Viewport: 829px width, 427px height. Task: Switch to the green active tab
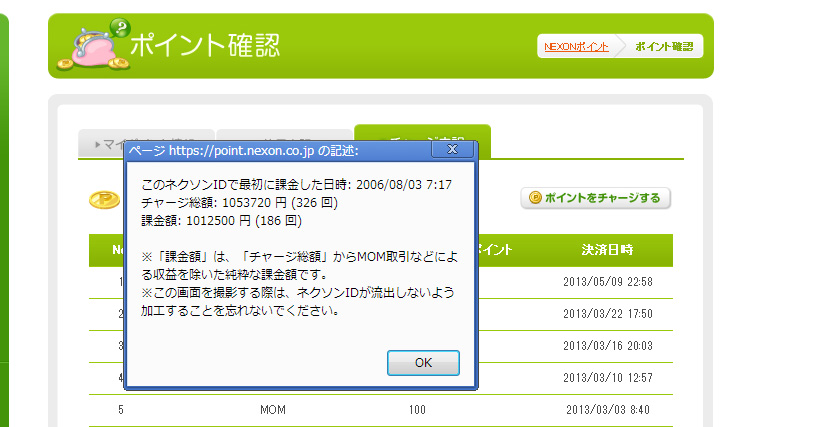point(422,142)
